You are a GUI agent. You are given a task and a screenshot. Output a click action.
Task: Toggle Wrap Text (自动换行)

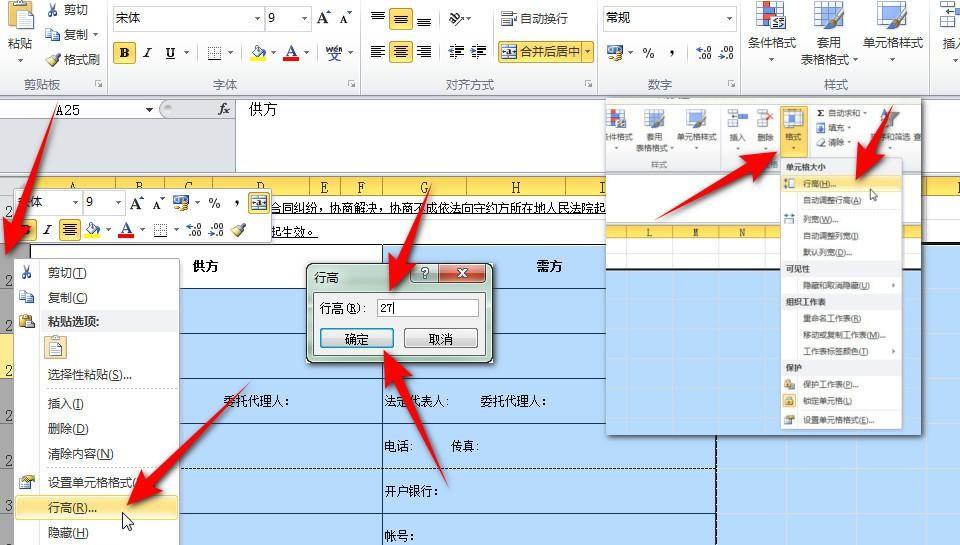pos(534,19)
